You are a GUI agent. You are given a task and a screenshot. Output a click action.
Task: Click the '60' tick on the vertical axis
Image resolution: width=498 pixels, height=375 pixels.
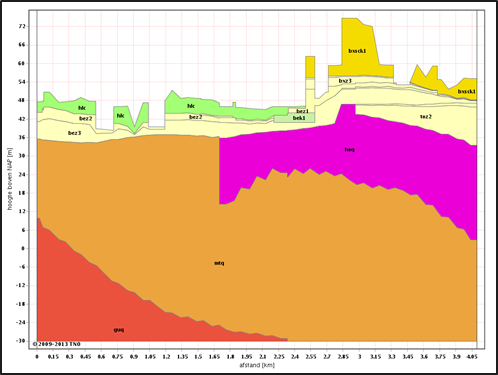tap(22, 63)
